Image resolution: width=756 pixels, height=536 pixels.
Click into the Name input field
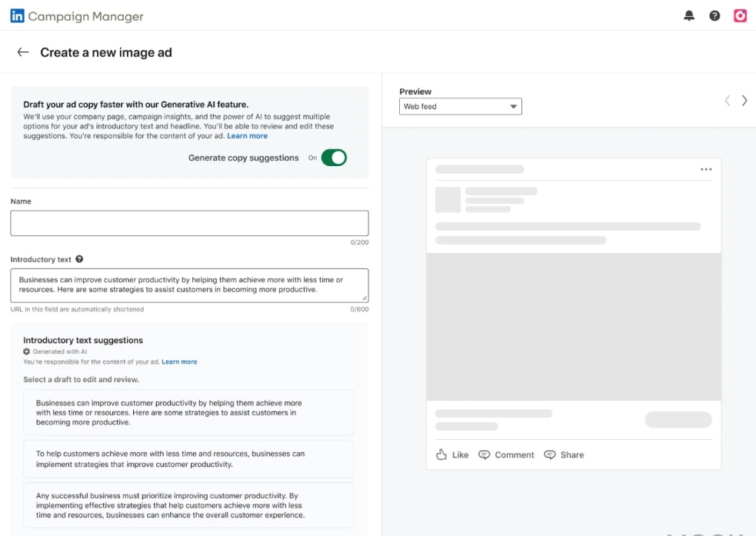point(189,223)
